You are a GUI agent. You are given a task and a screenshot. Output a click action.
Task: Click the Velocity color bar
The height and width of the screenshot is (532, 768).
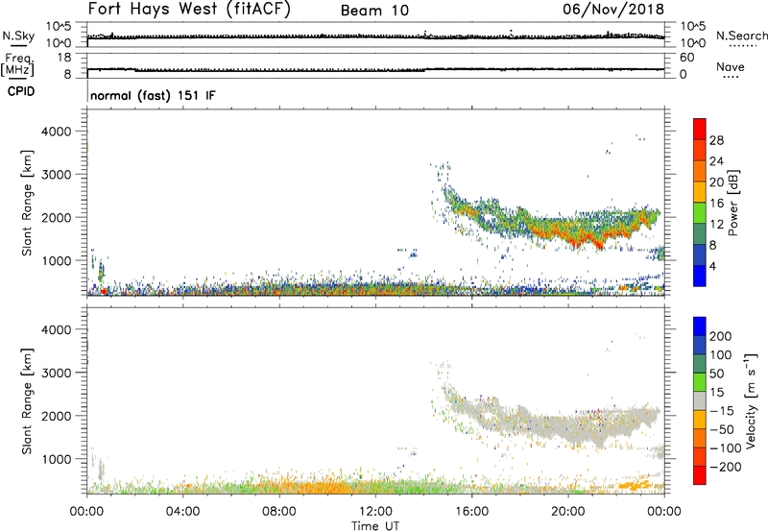(x=700, y=400)
